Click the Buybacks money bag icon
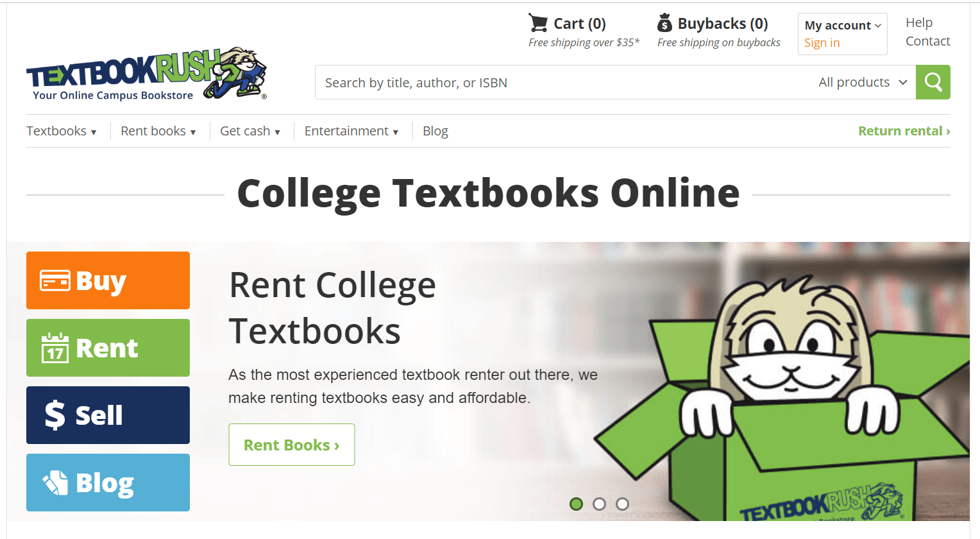This screenshot has height=539, width=980. [x=664, y=23]
